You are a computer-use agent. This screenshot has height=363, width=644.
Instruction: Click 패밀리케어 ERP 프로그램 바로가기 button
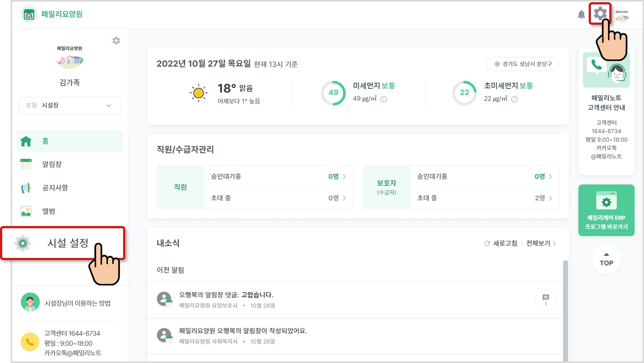(x=606, y=210)
